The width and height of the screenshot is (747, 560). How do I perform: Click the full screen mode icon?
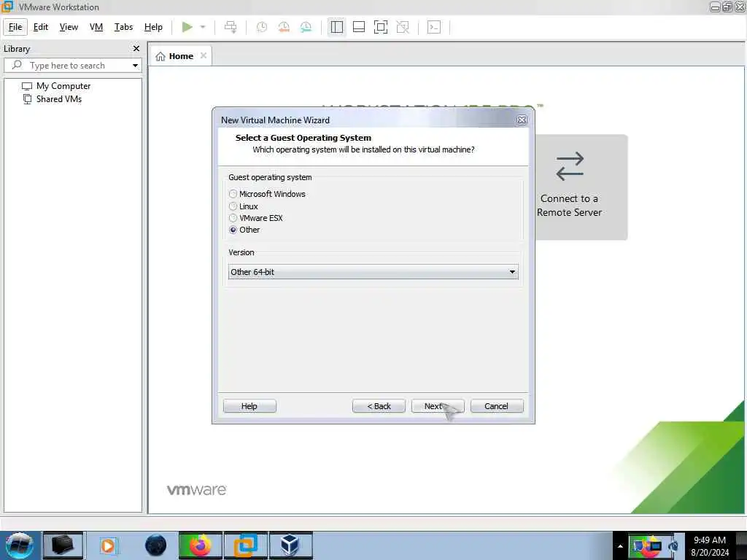point(381,27)
